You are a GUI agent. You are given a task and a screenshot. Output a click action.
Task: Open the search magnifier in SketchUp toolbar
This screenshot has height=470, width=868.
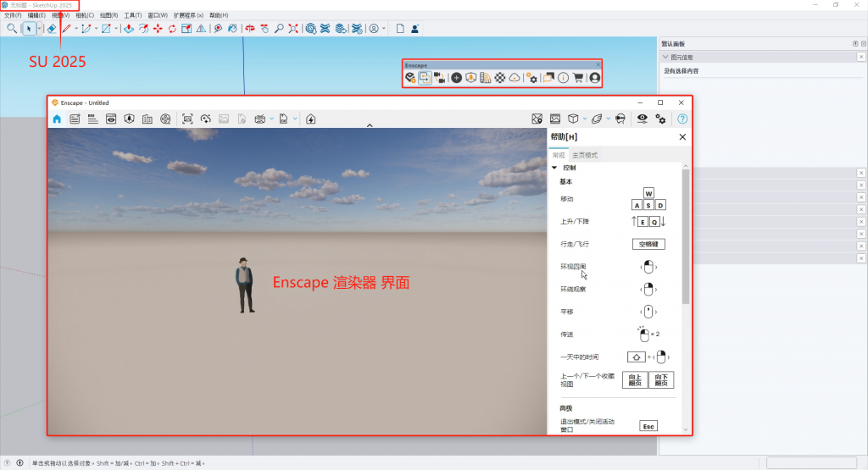[12, 29]
